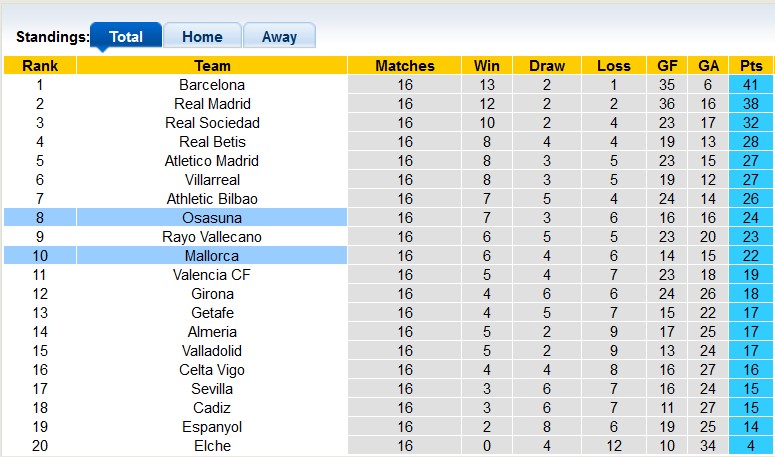The width and height of the screenshot is (775, 457).
Task: Click Barcelona's 41 points cell
Action: click(749, 85)
